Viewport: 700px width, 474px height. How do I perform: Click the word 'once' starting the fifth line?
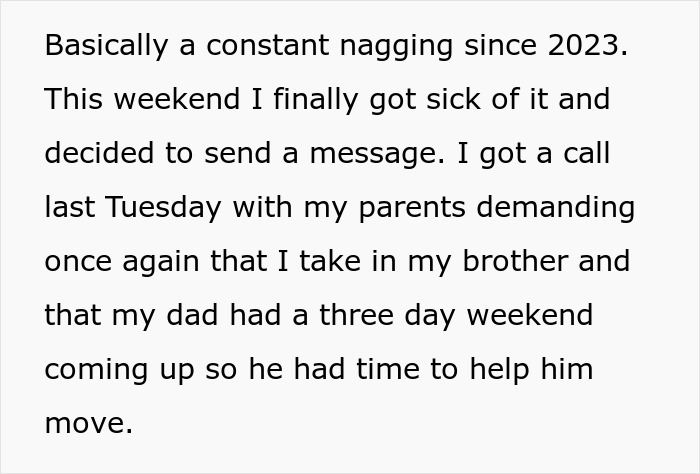click(x=78, y=262)
